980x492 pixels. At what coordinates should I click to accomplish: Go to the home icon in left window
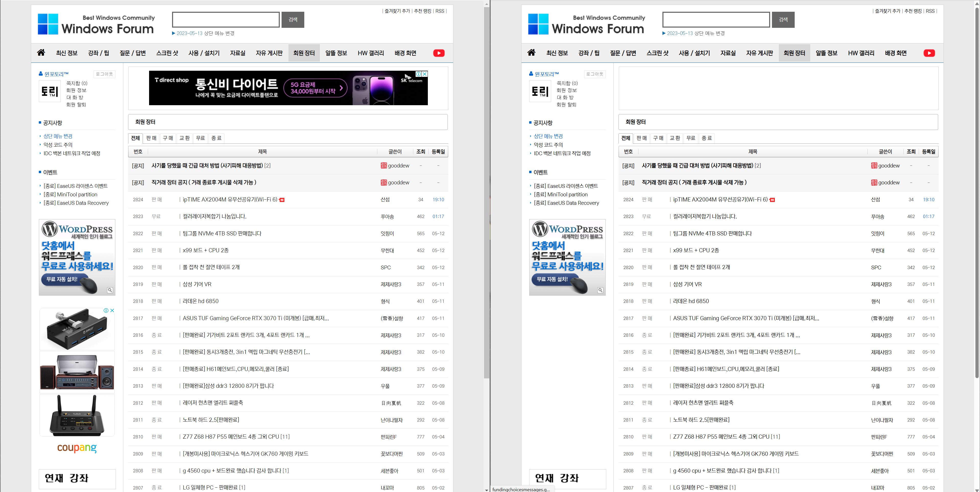tap(41, 53)
